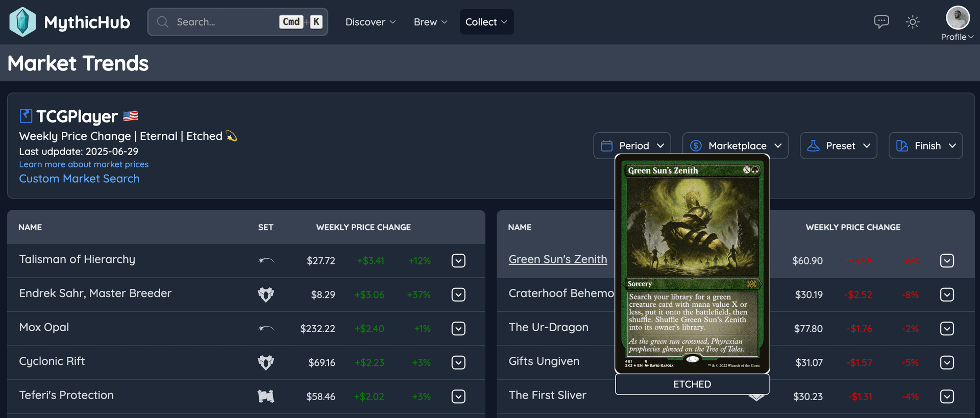The image size is (980, 418).
Task: Expand the Cyclonic Rift row
Action: [458, 362]
